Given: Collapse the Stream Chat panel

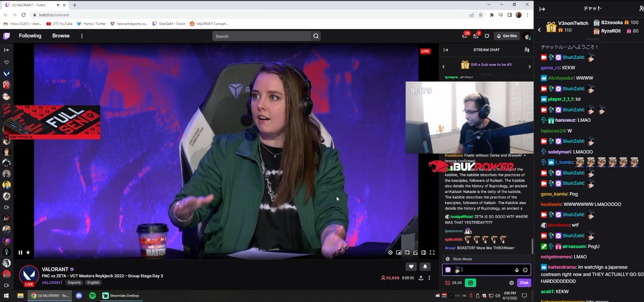Looking at the screenshot, I should 445,50.
